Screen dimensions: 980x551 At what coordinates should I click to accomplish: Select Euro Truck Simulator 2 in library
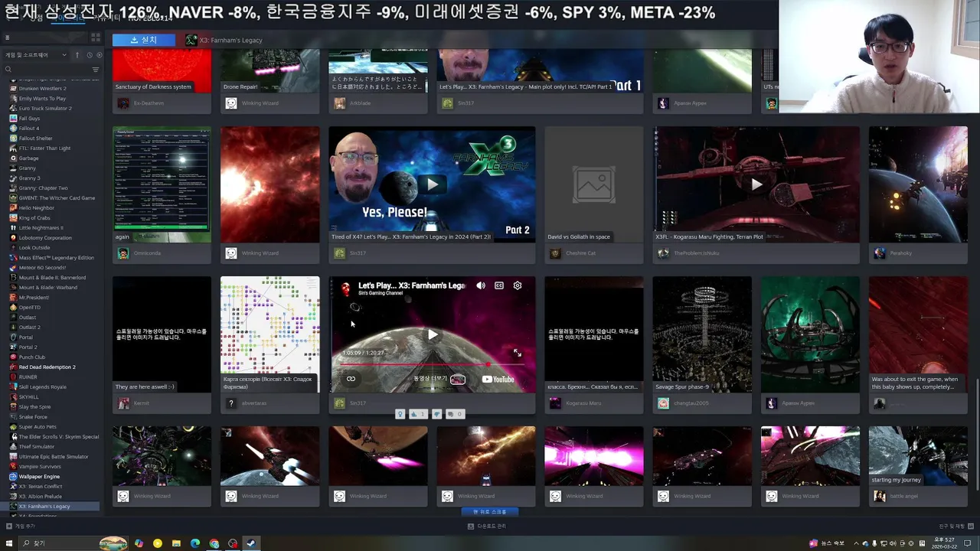[45, 109]
